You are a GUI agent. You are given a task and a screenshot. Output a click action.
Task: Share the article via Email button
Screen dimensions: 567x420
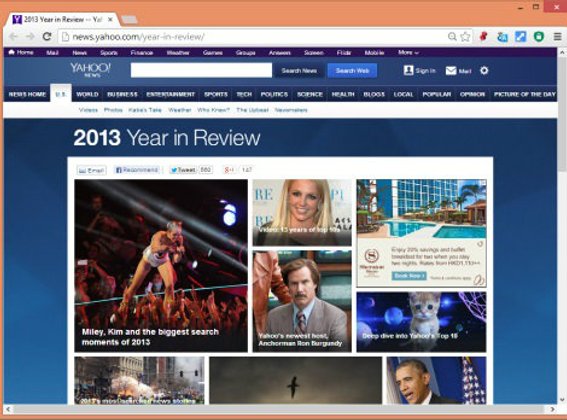pos(91,170)
